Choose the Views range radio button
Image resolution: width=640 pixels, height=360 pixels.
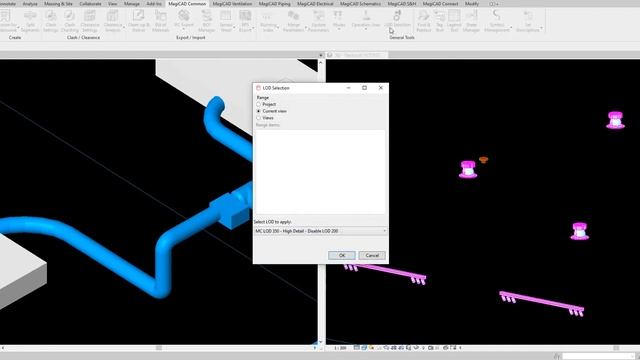(258, 118)
